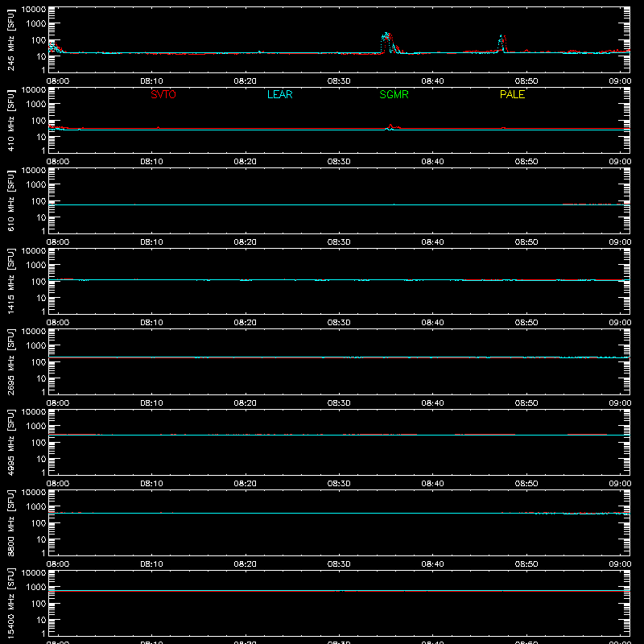Click 08:20 time label under 1415 MHz panel
Image resolution: width=644 pixels, height=644 pixels.
tap(246, 323)
